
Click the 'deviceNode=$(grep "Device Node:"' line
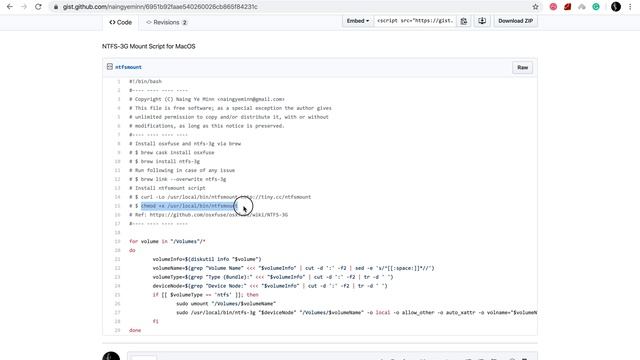click(270, 286)
